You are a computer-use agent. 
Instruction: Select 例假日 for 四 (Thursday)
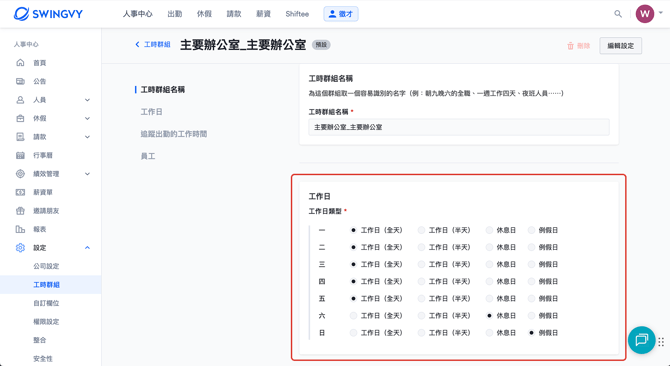[x=531, y=281]
